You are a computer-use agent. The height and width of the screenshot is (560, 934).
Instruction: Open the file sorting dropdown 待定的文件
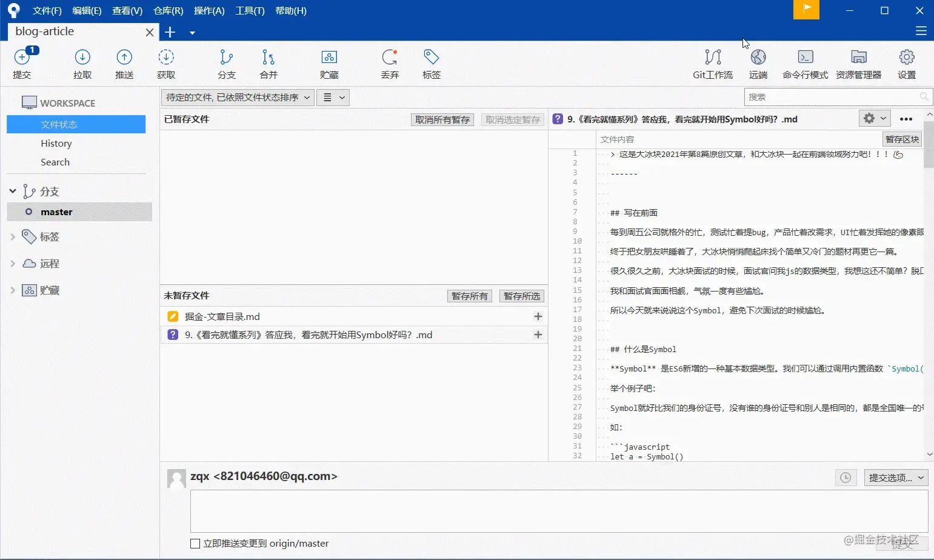click(x=238, y=97)
